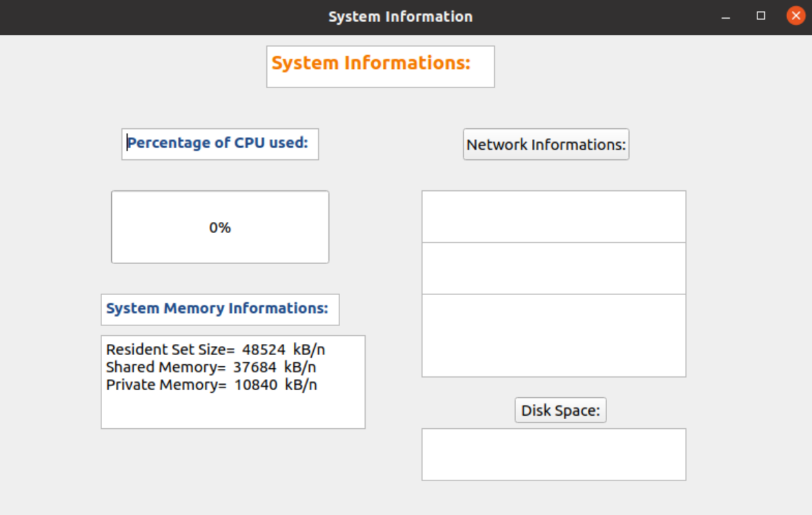This screenshot has width=812, height=515.
Task: Minimize the System Information window
Action: coord(726,16)
